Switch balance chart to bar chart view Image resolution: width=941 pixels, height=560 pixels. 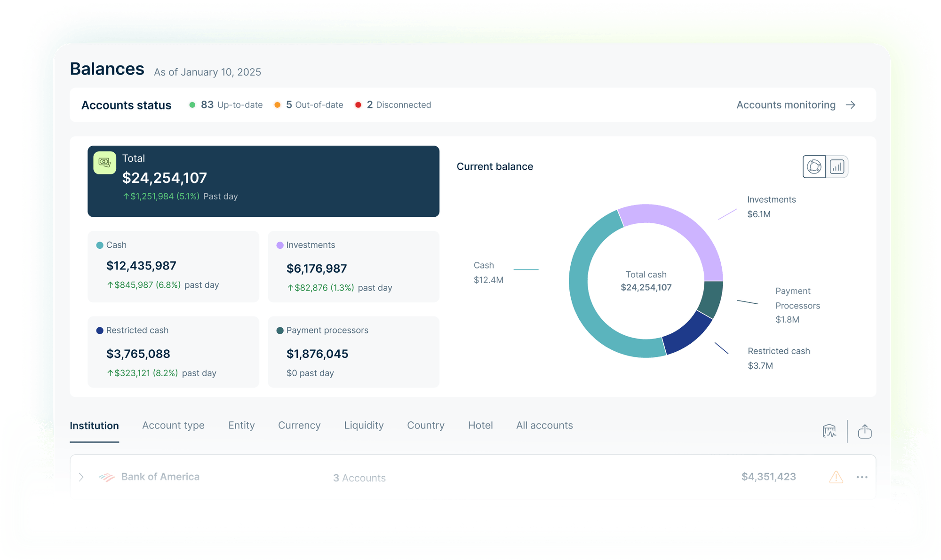point(837,166)
